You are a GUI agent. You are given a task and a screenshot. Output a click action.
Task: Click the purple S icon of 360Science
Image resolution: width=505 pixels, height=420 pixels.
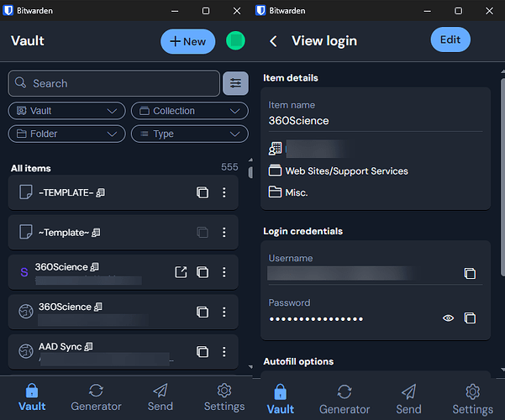pyautogui.click(x=24, y=272)
